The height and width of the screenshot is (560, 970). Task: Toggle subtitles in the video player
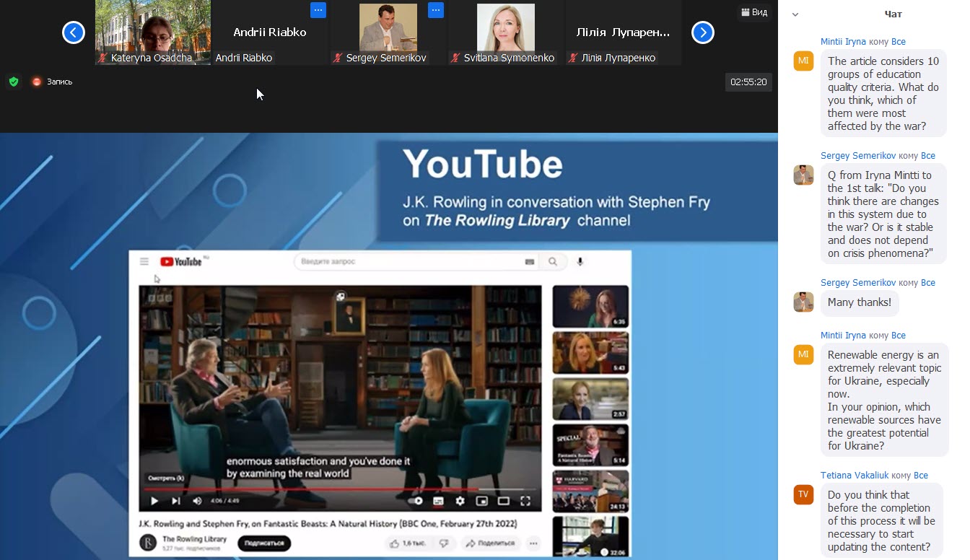tap(438, 501)
